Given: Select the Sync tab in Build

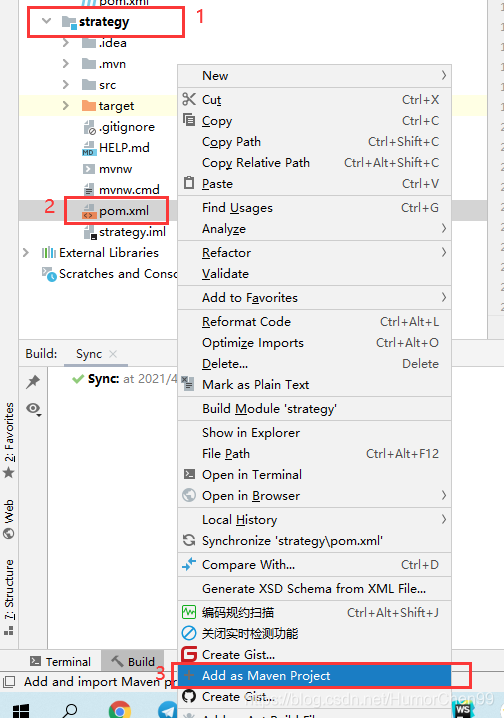Looking at the screenshot, I should pos(89,354).
